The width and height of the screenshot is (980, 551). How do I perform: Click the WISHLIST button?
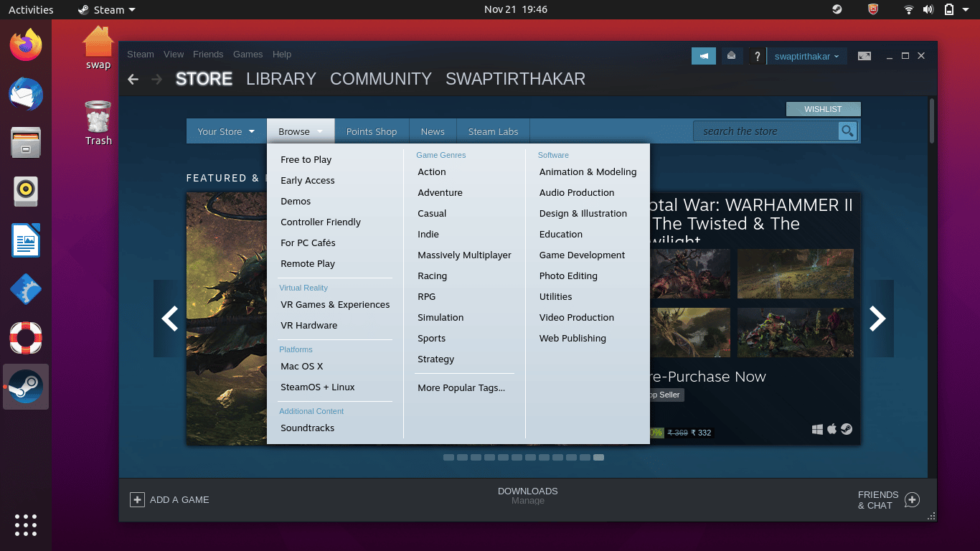point(823,109)
